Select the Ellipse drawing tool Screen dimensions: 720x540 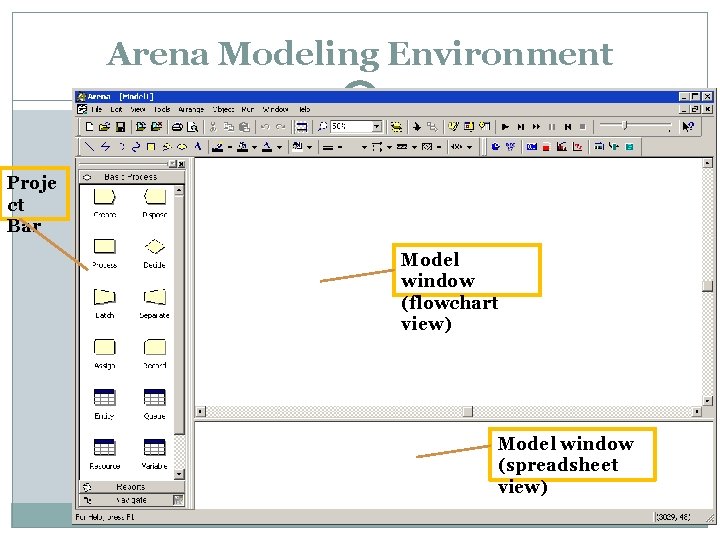pos(182,147)
